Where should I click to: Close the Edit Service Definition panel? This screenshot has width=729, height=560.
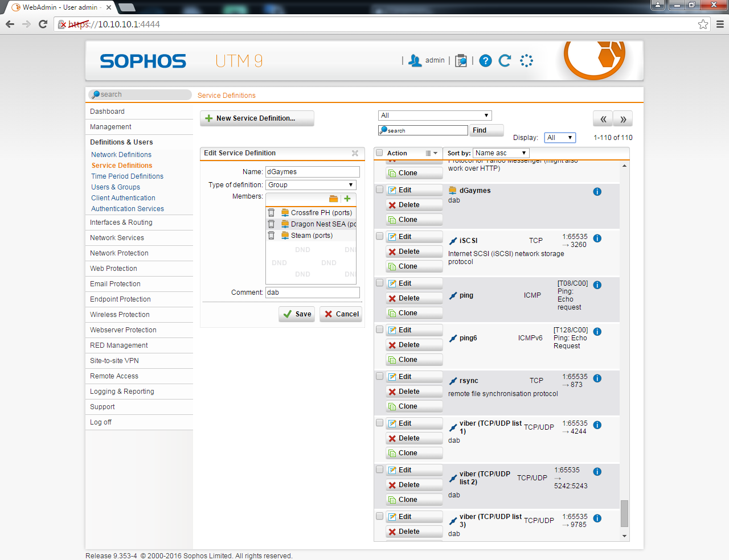click(x=355, y=153)
